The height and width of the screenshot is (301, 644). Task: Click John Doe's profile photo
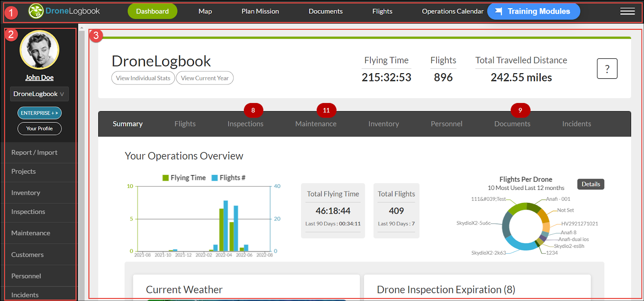(39, 50)
